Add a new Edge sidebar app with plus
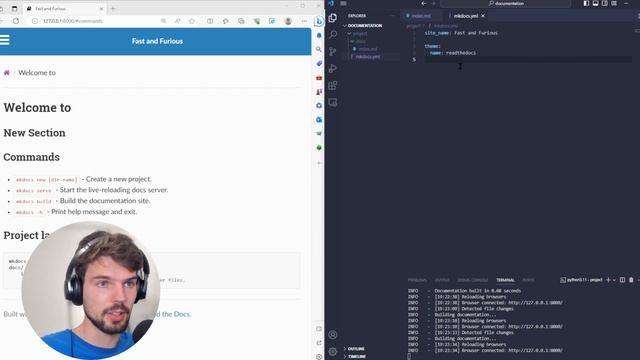640x360 pixels. (319, 163)
